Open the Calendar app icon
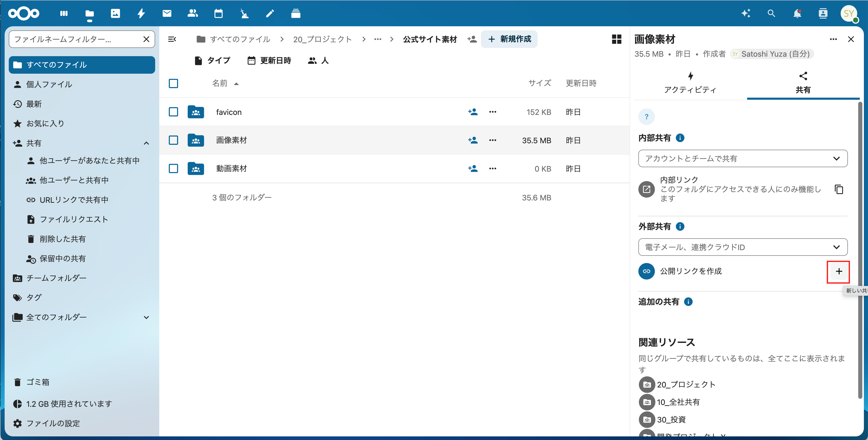The image size is (868, 440). (218, 13)
